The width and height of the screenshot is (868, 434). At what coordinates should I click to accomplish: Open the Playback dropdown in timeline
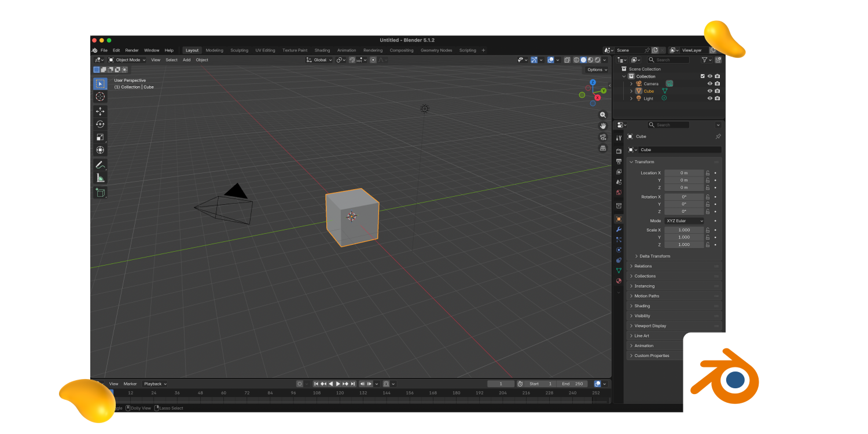[x=155, y=384]
